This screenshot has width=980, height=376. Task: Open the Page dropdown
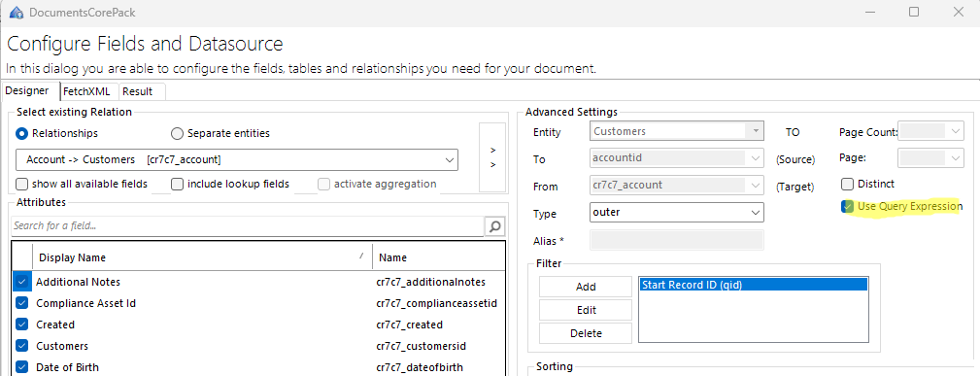[931, 158]
